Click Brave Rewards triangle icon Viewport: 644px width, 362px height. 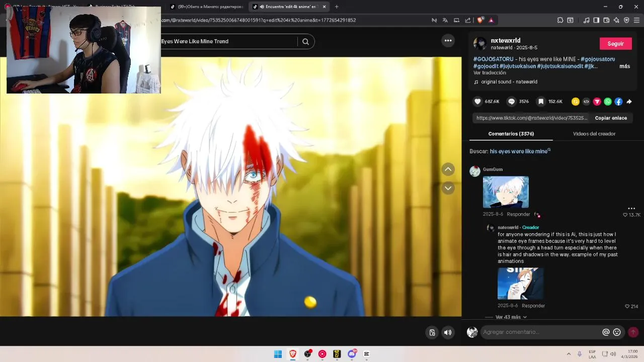pos(491,20)
